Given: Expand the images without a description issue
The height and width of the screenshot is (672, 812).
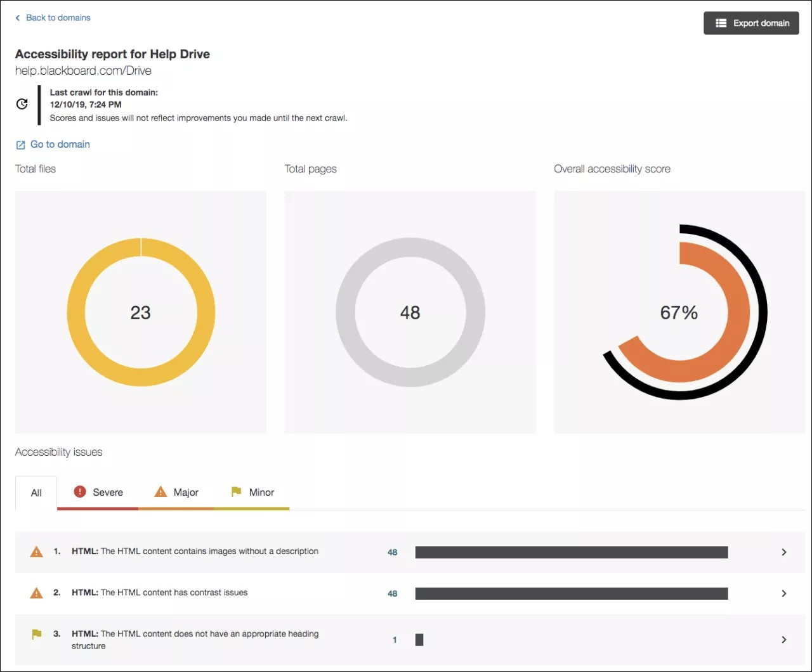Looking at the screenshot, I should [784, 552].
